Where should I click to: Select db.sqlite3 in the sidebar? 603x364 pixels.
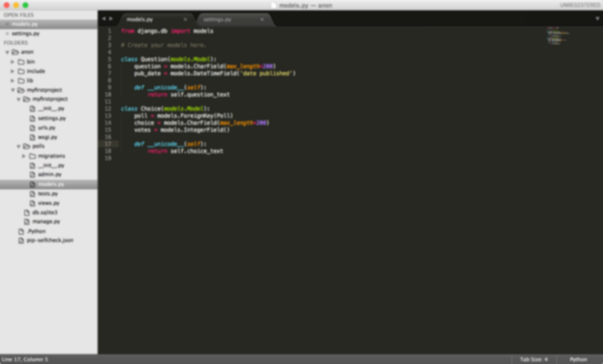pyautogui.click(x=45, y=212)
